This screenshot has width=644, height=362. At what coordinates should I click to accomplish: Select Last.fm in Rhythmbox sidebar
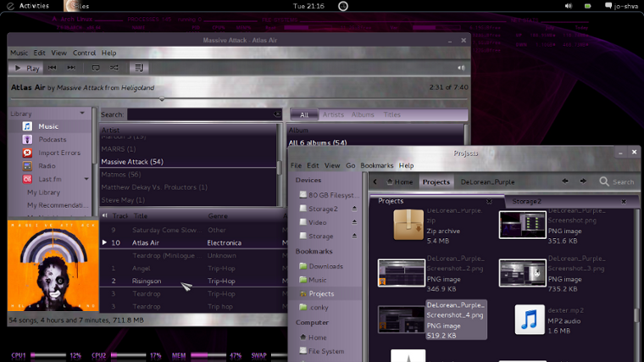(50, 179)
